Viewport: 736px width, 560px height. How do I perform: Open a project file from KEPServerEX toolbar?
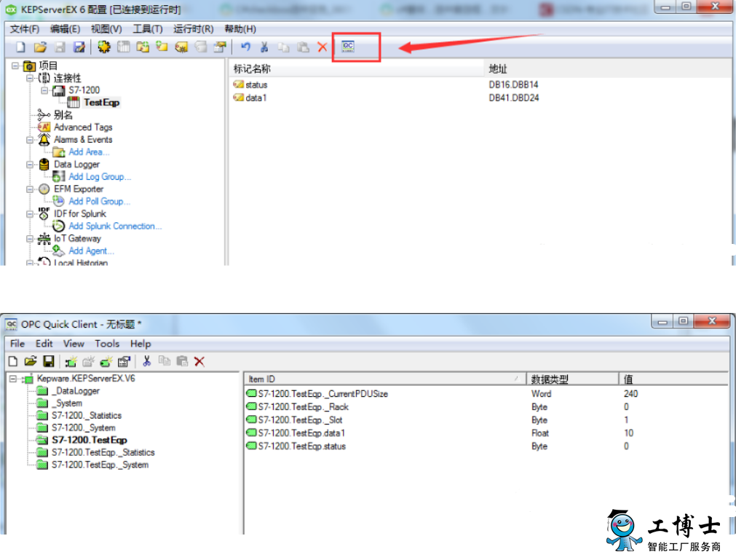pos(40,47)
